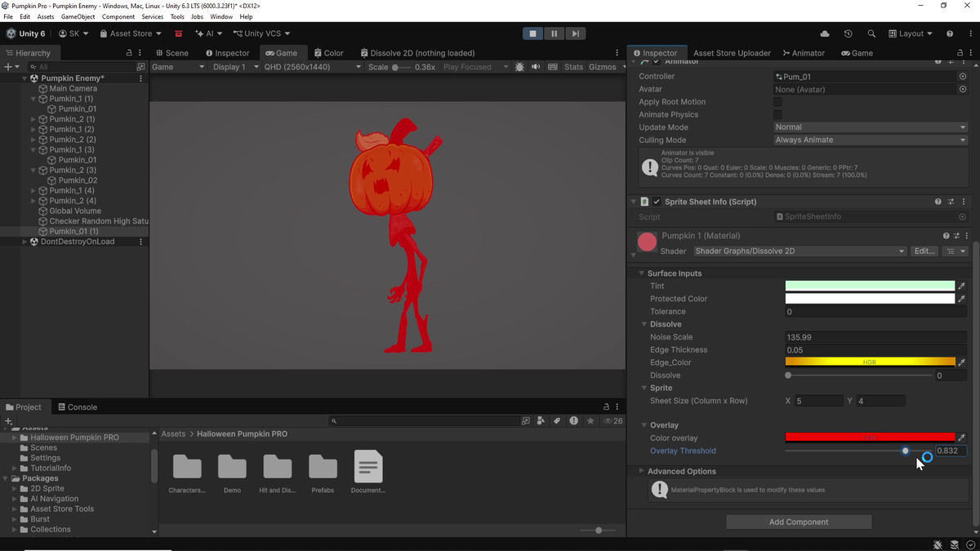Viewport: 980px width, 551px height.
Task: Open Sprite Sheet Info component menu
Action: (x=964, y=202)
